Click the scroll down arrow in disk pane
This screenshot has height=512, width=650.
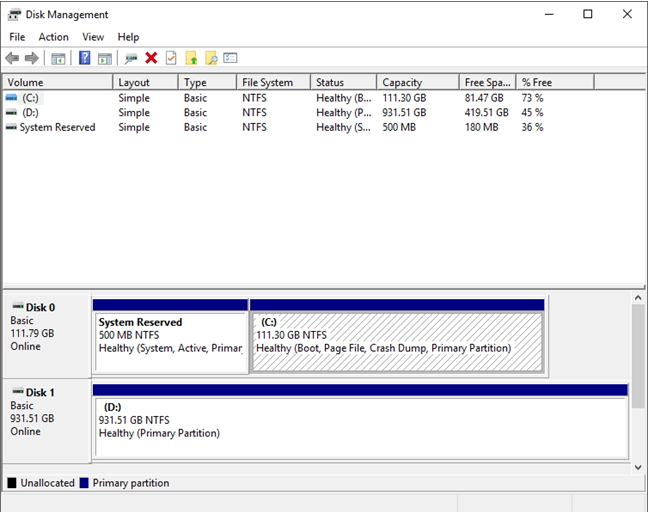(638, 467)
